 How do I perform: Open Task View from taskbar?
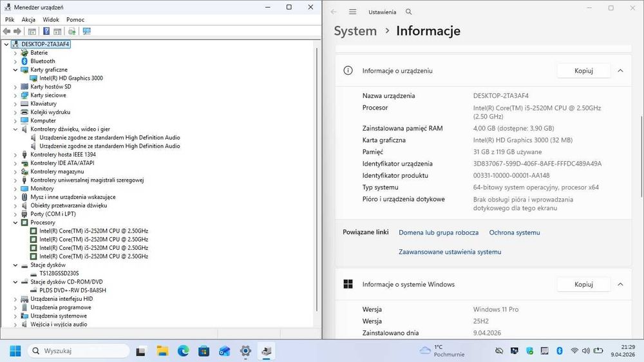click(x=141, y=351)
